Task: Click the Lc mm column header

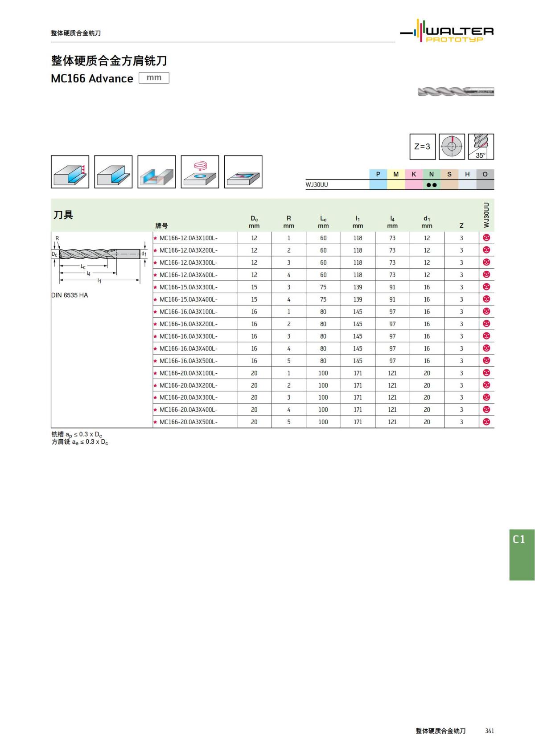Action: coord(323,222)
